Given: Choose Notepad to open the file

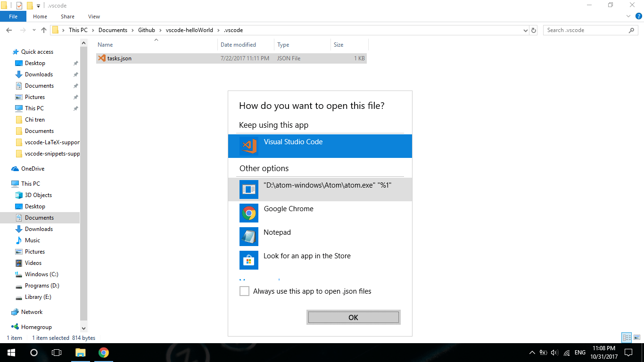Looking at the screenshot, I should pyautogui.click(x=320, y=237).
